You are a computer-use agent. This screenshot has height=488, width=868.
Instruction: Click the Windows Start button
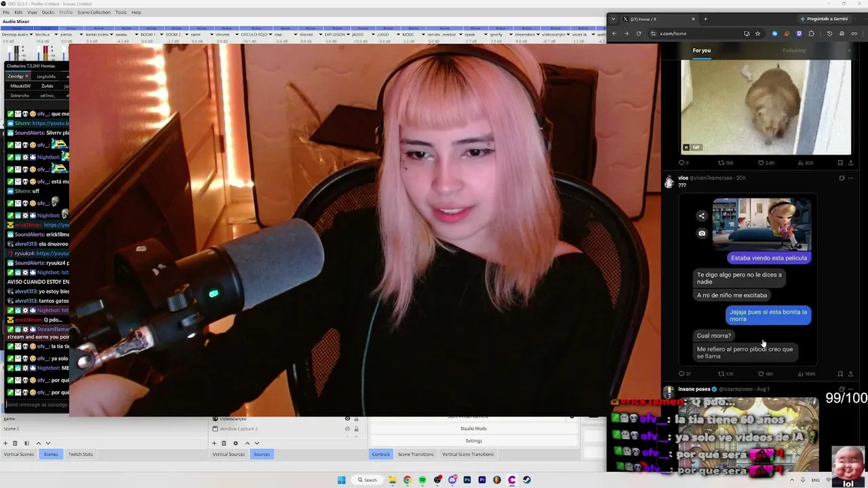pyautogui.click(x=342, y=480)
